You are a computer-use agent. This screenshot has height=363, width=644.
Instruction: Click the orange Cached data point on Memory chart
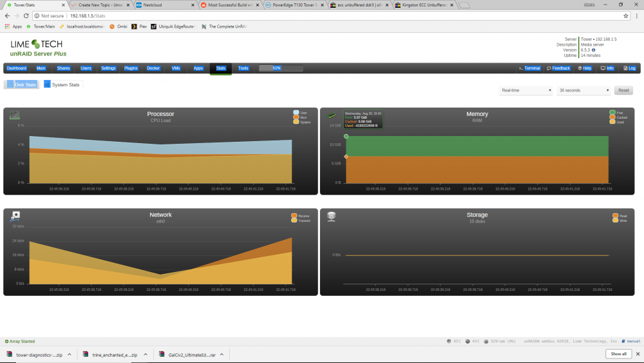(x=346, y=157)
